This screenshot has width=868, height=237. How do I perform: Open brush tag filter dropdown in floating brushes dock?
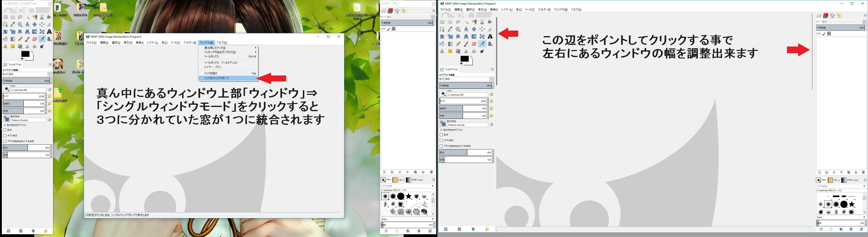pos(433,186)
